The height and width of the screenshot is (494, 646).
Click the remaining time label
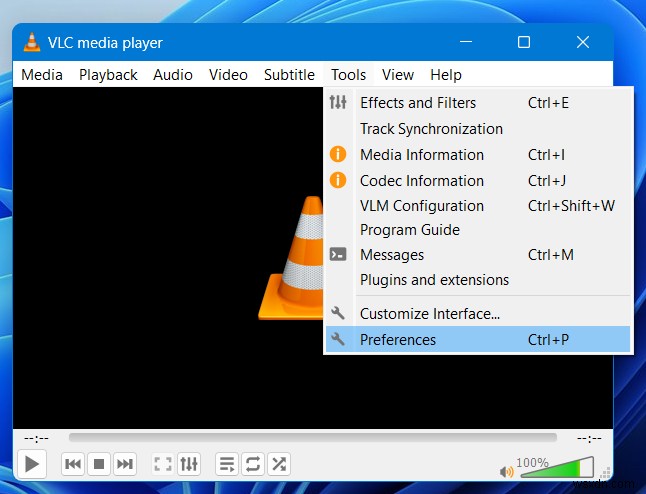pyautogui.click(x=590, y=438)
